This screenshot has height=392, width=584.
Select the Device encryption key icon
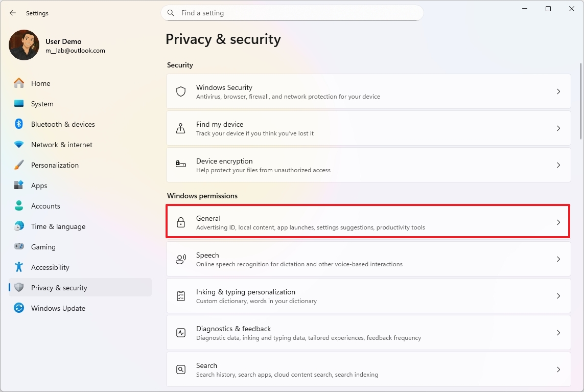[x=180, y=165]
